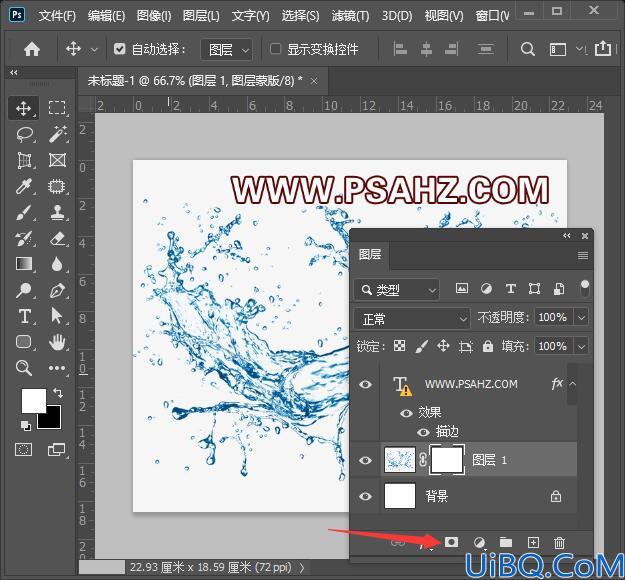Select the Dodge tool
625x580 pixels.
24,290
